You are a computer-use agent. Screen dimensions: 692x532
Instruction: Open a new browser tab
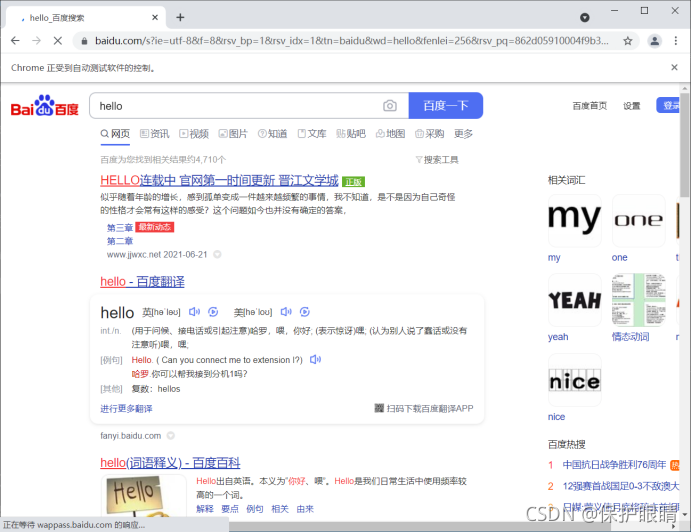coord(180,17)
